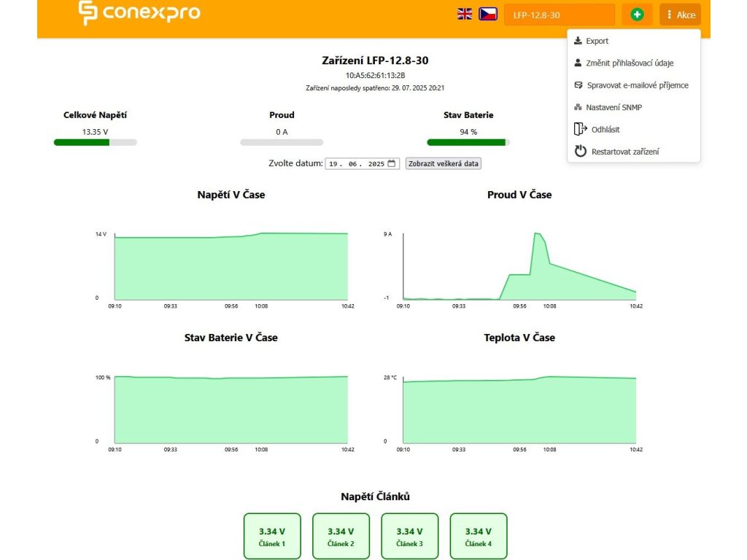Screen dimensions: 747x560
Task: Click the SNMP network icon
Action: coord(578,107)
